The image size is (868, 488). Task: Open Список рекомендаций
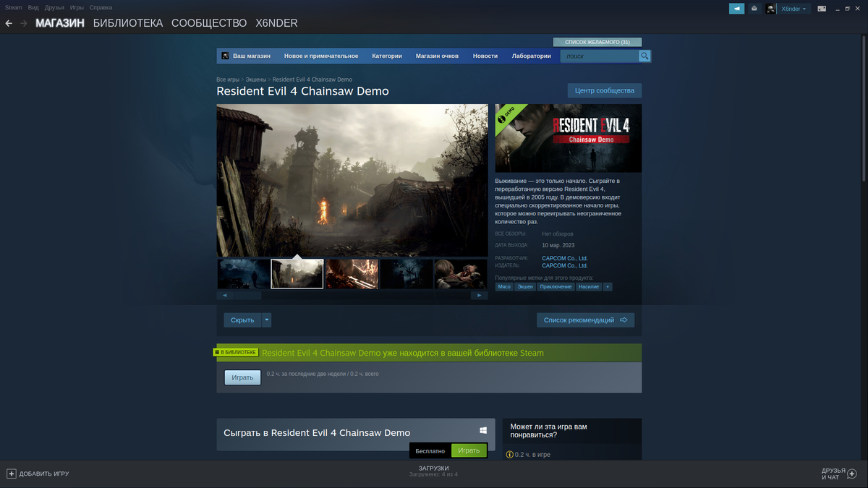585,320
